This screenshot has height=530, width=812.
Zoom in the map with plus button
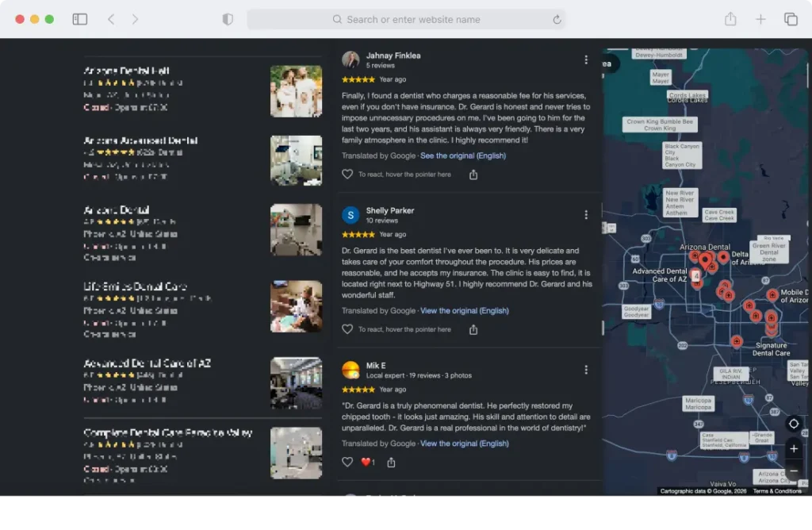tap(793, 448)
